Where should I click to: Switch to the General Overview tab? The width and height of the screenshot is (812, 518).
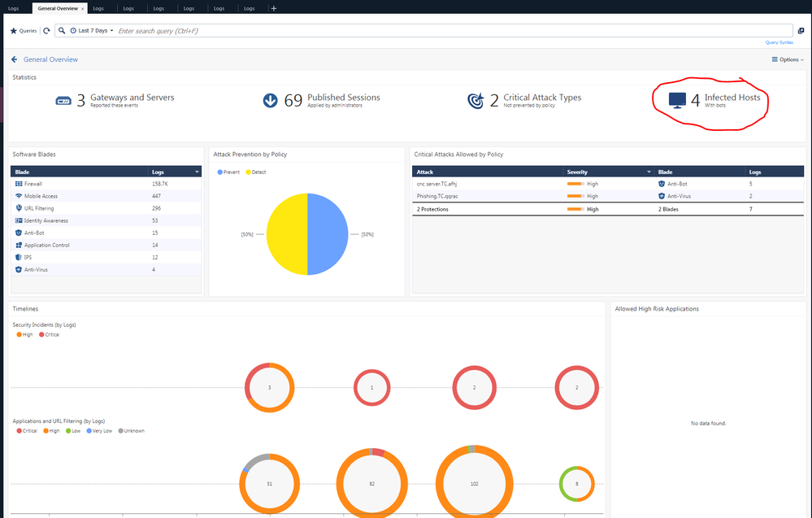(x=58, y=8)
